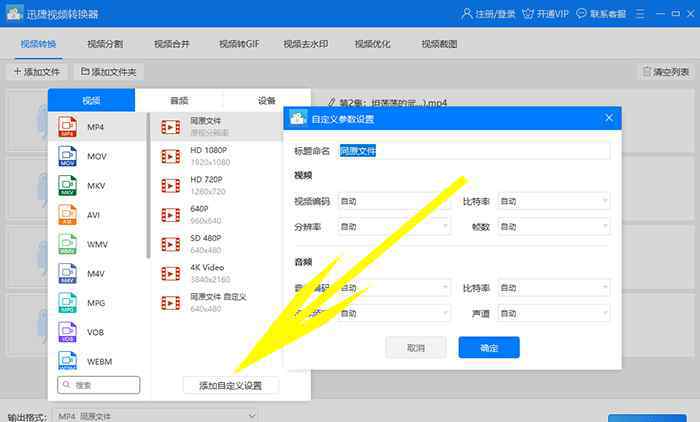The width and height of the screenshot is (700, 422).
Task: Click the first same-as-source preset film icon
Action: (x=171, y=127)
